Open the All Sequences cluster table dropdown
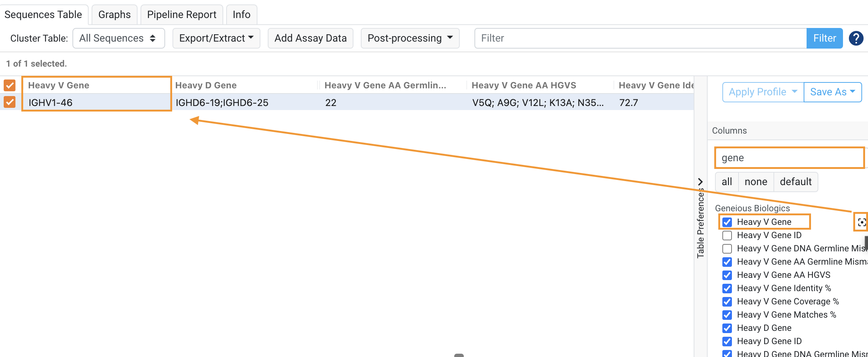Screen dimensions: 868x357 pyautogui.click(x=118, y=38)
